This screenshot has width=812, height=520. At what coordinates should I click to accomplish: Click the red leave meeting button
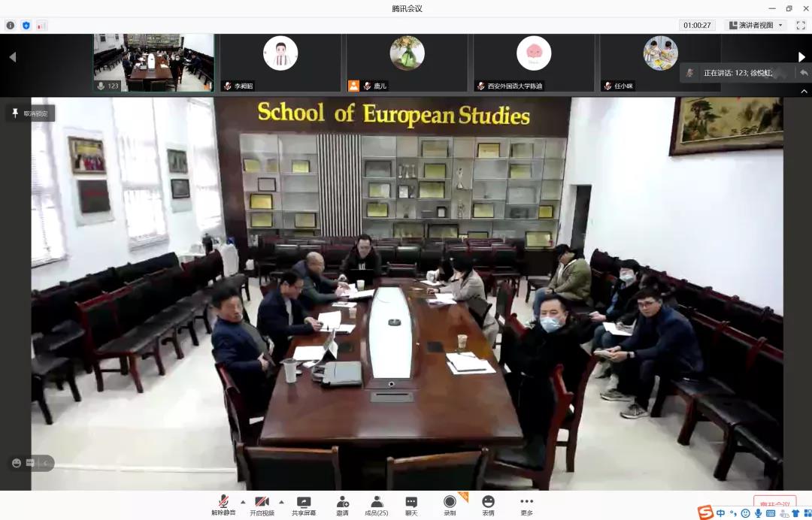[774, 503]
